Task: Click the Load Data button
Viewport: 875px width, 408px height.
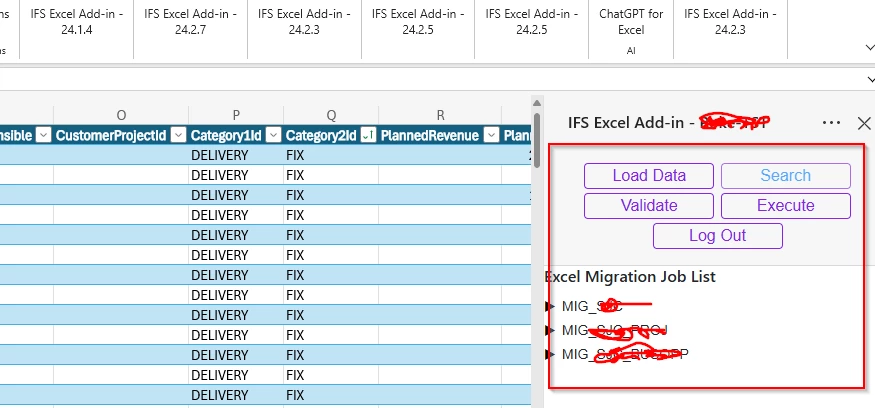Action: [x=649, y=176]
